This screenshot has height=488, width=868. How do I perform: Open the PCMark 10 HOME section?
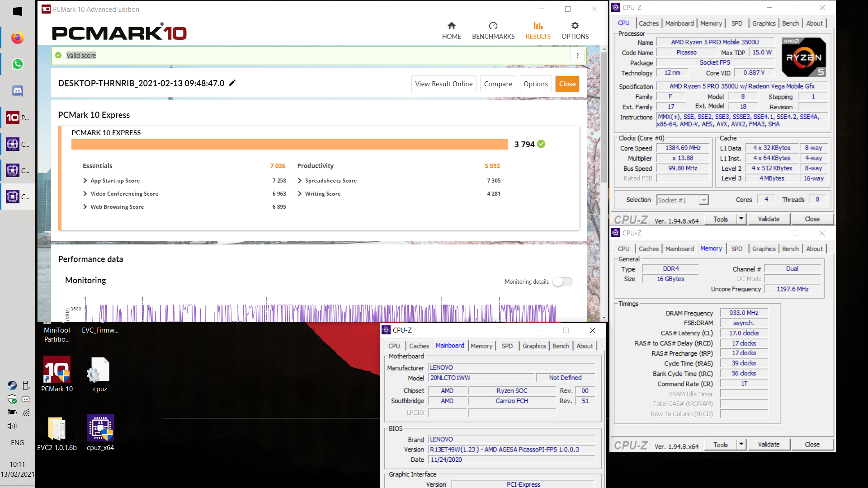coord(451,31)
